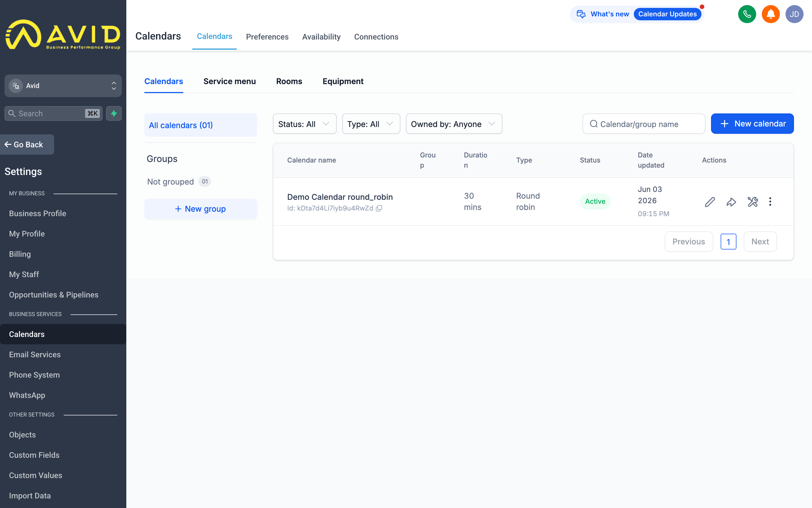Click the Id: kDta7d4Li7iyb9u4RwZd text
812x508 pixels.
[330, 208]
